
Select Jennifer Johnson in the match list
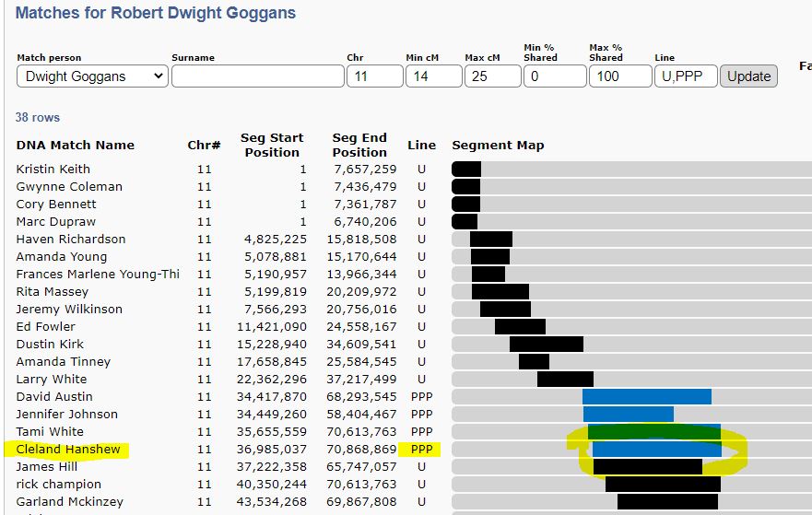(x=67, y=415)
